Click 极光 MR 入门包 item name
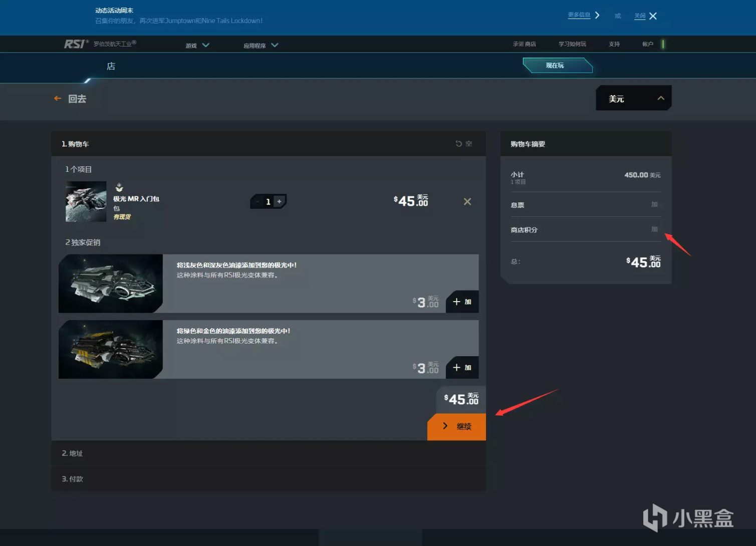This screenshot has width=756, height=546. tap(136, 199)
